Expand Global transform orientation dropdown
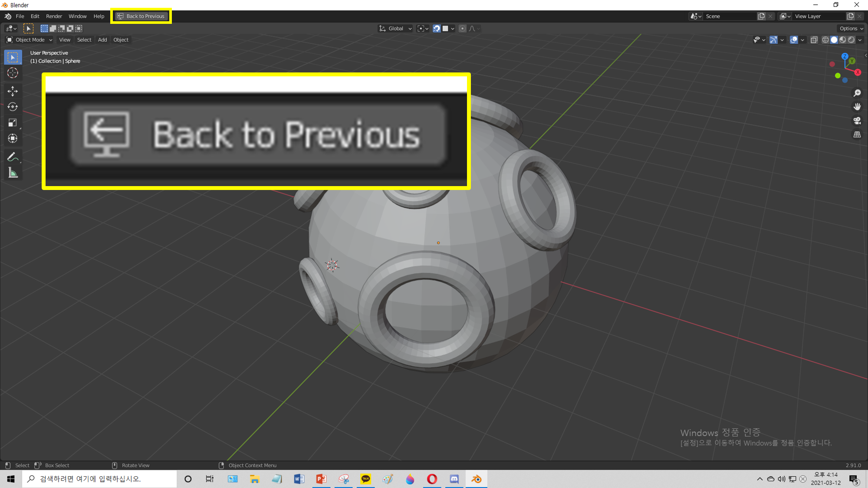Viewport: 868px width, 488px height. (395, 29)
